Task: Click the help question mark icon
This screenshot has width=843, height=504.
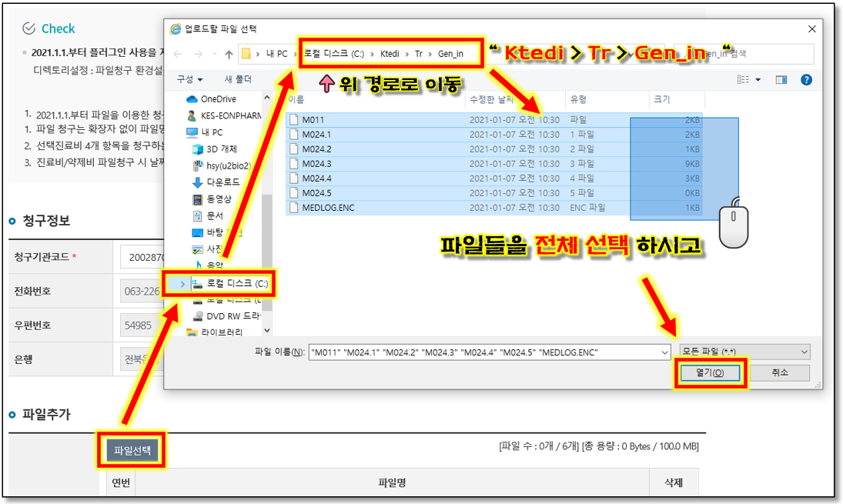Action: pyautogui.click(x=806, y=79)
